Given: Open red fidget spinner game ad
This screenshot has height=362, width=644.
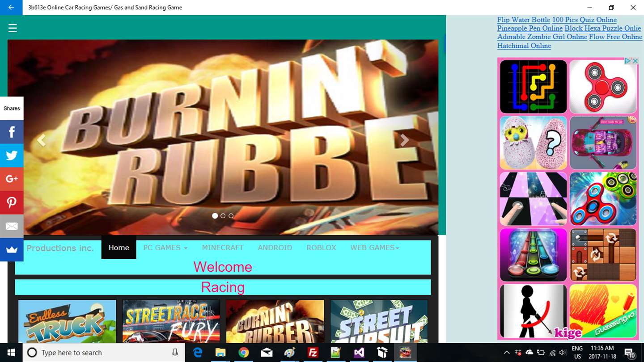Looking at the screenshot, I should pos(603,87).
